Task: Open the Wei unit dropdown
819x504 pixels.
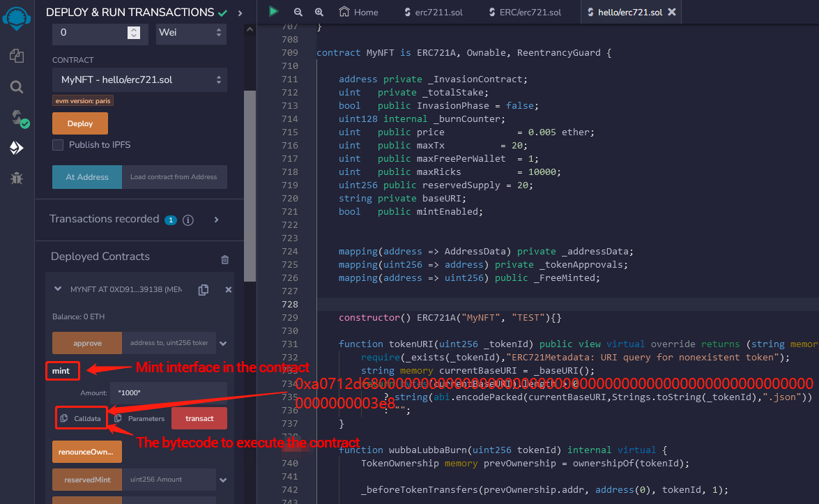Action: (x=191, y=32)
